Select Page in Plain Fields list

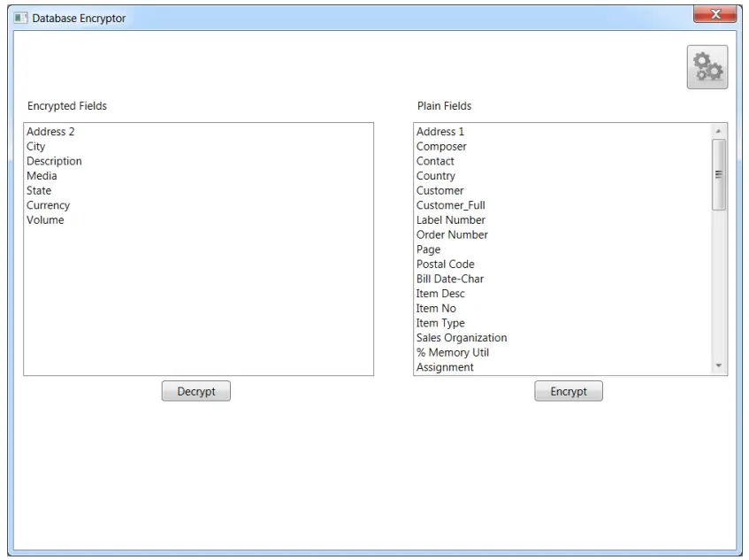[429, 249]
